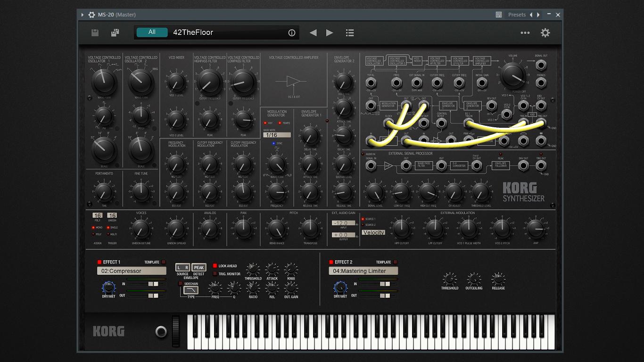644x362 pixels.
Task: Open preset info icon beside 42TheFloor
Action: pos(291,33)
